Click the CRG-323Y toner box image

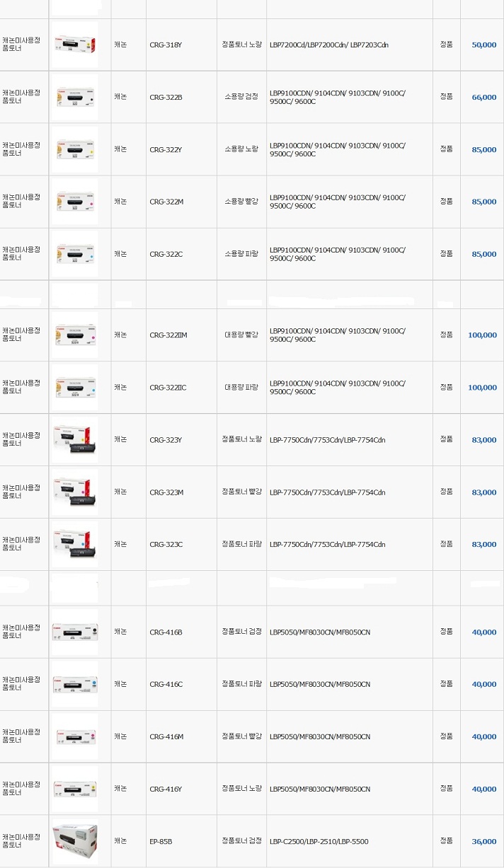(75, 439)
